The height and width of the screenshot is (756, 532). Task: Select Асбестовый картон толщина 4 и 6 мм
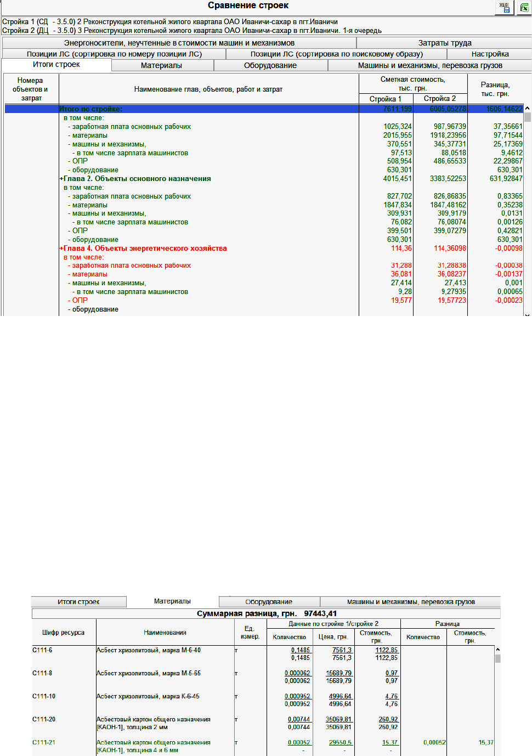pyautogui.click(x=154, y=746)
